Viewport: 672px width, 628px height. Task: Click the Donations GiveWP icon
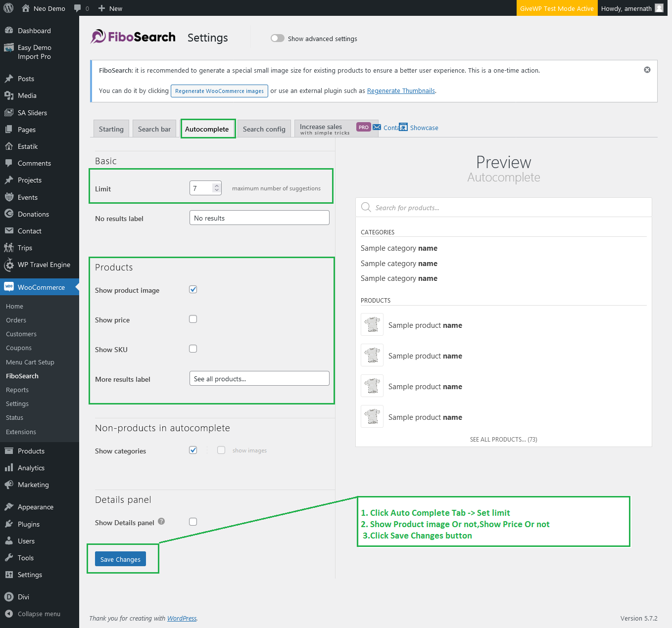point(9,214)
